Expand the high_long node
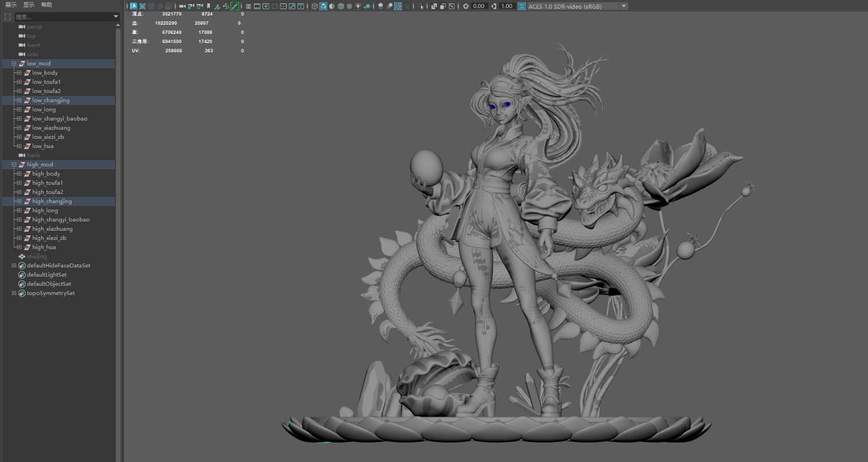This screenshot has width=868, height=462. coord(19,211)
